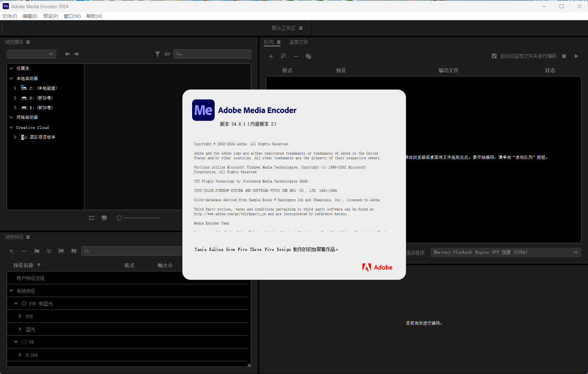Open the 预设 menu in the menu bar
The height and width of the screenshot is (374, 588).
point(50,16)
